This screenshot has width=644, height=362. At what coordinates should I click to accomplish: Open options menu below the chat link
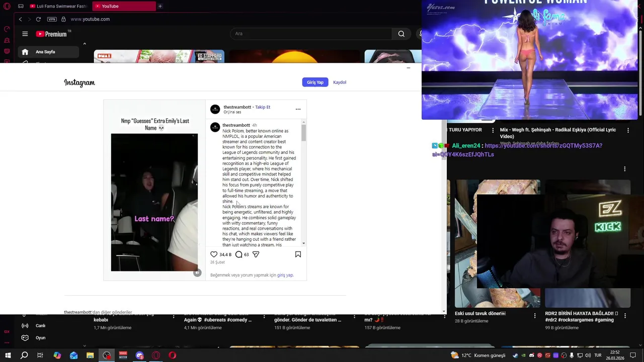point(625,169)
